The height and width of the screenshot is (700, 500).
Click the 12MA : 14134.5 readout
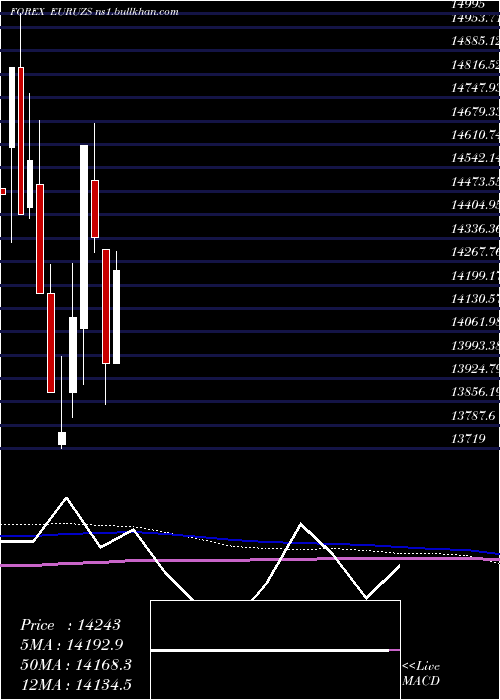pos(76,685)
